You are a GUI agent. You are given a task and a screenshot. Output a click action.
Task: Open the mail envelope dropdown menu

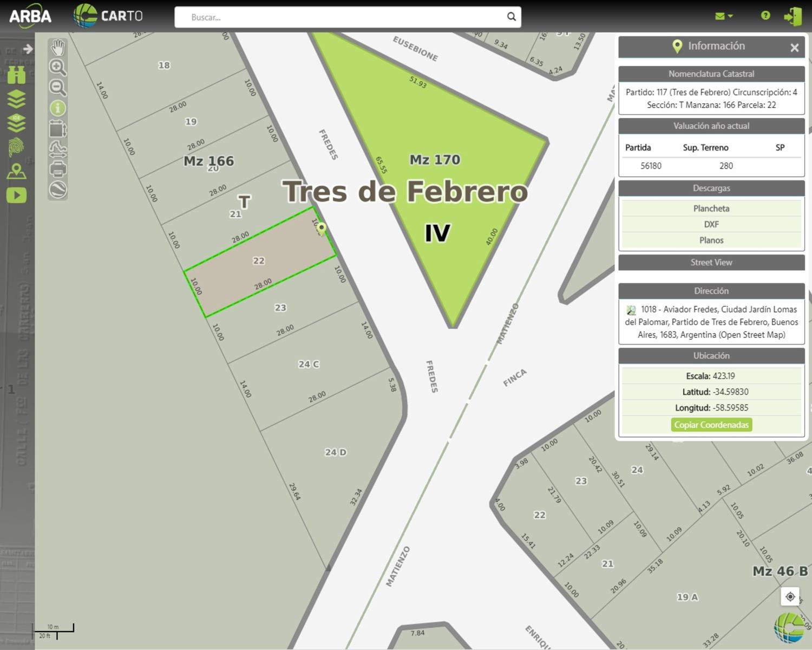[x=724, y=16]
